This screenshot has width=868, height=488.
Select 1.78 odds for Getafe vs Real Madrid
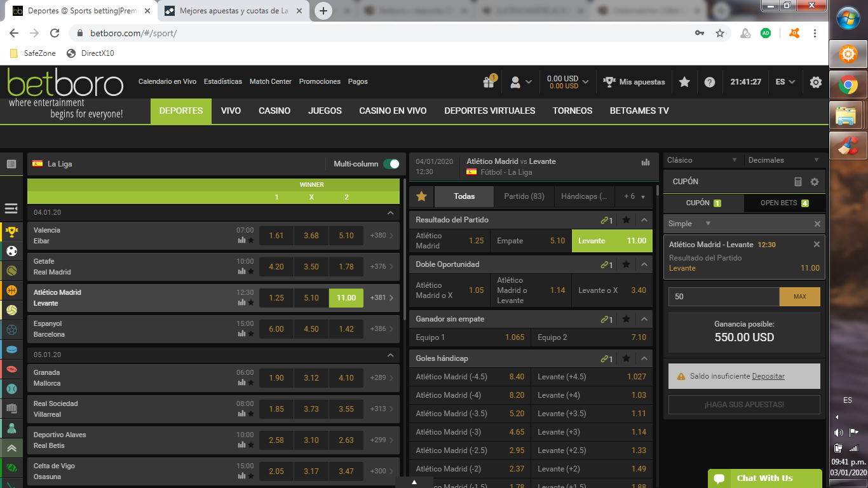346,267
